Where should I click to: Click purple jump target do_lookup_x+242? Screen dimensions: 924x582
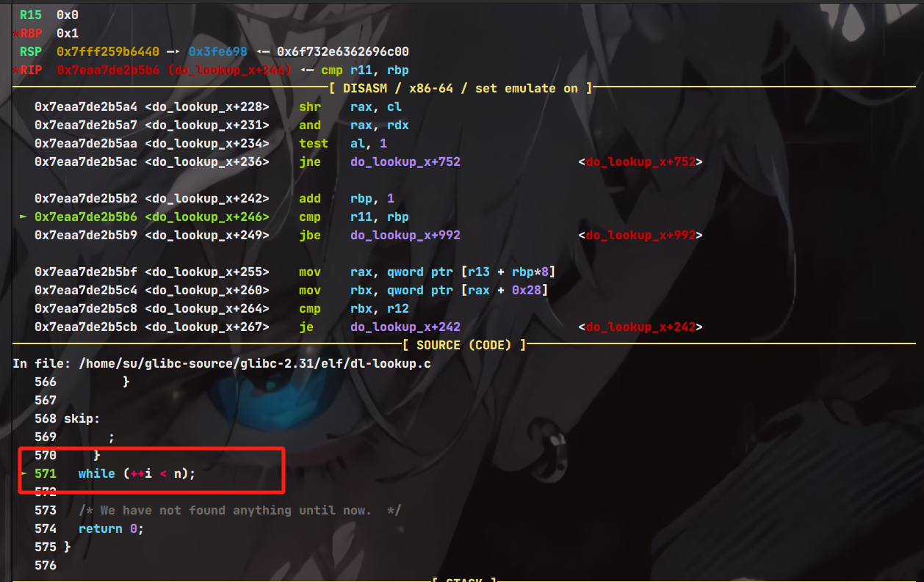(405, 327)
